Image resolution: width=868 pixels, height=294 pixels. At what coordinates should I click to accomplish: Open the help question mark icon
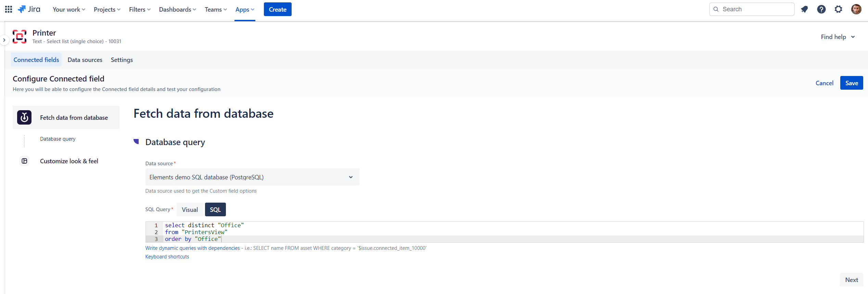[x=821, y=9]
